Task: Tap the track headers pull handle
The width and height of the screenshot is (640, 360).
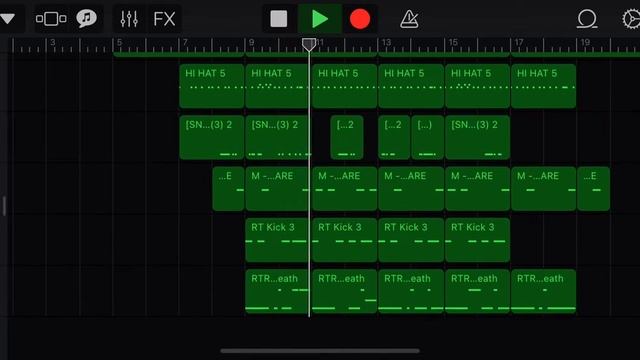Action: pyautogui.click(x=4, y=206)
